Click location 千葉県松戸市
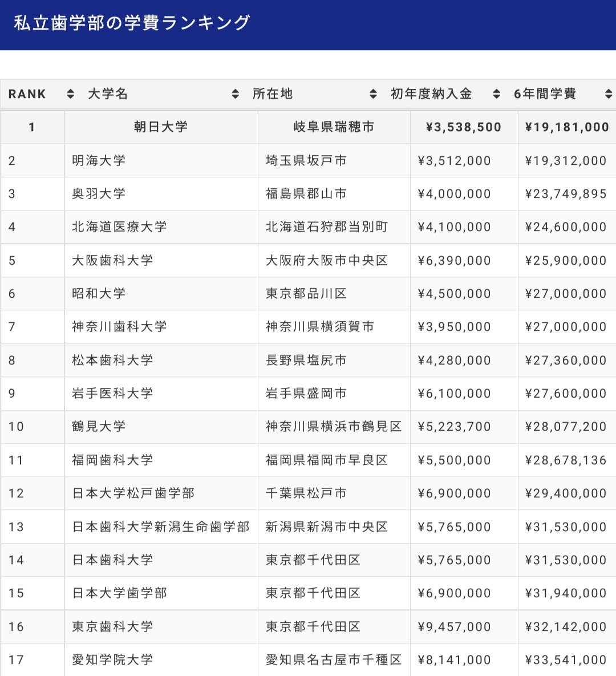 point(306,493)
